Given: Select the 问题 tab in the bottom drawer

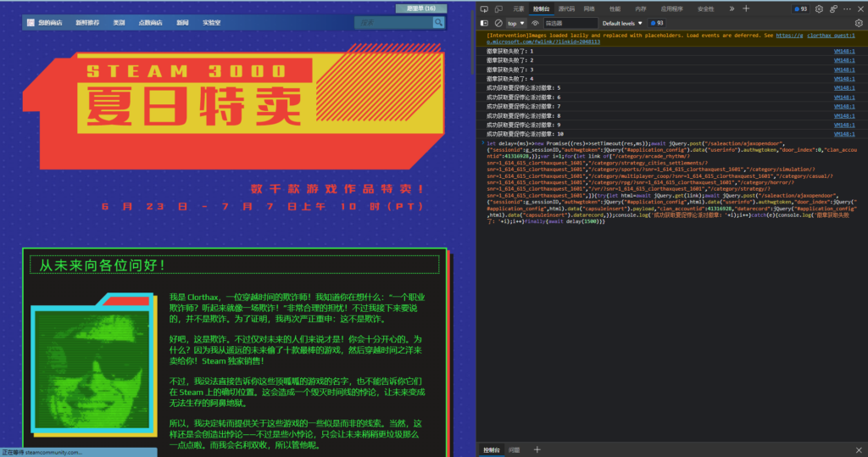Looking at the screenshot, I should click(515, 450).
